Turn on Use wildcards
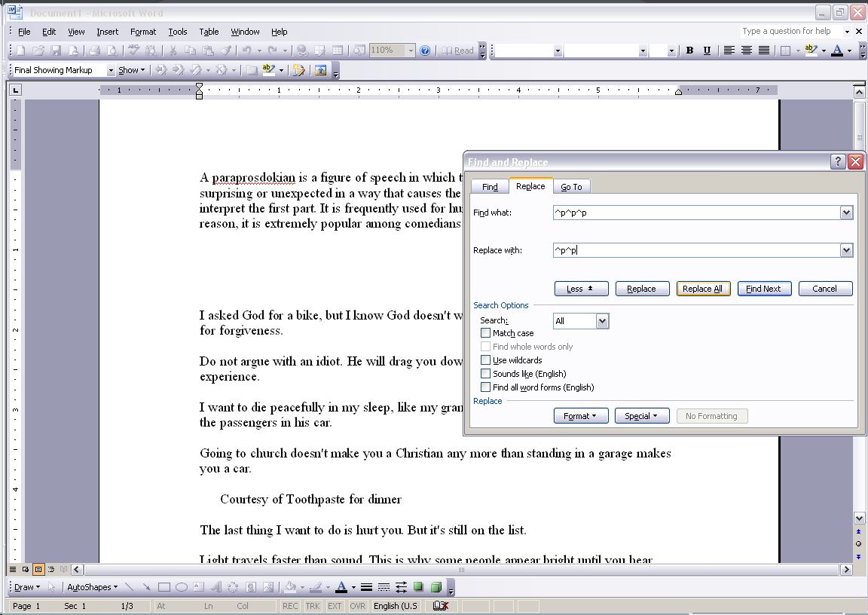Screen dimensions: 868x615 486,360
